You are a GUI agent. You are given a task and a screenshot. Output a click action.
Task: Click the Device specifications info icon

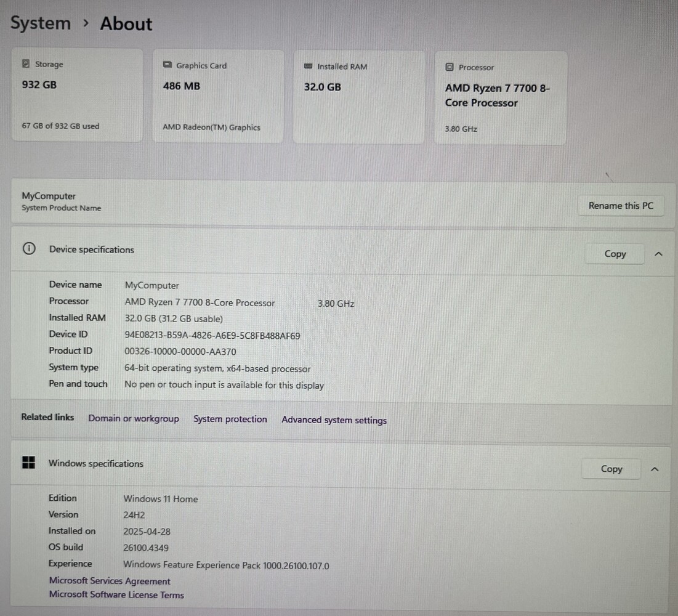29,249
